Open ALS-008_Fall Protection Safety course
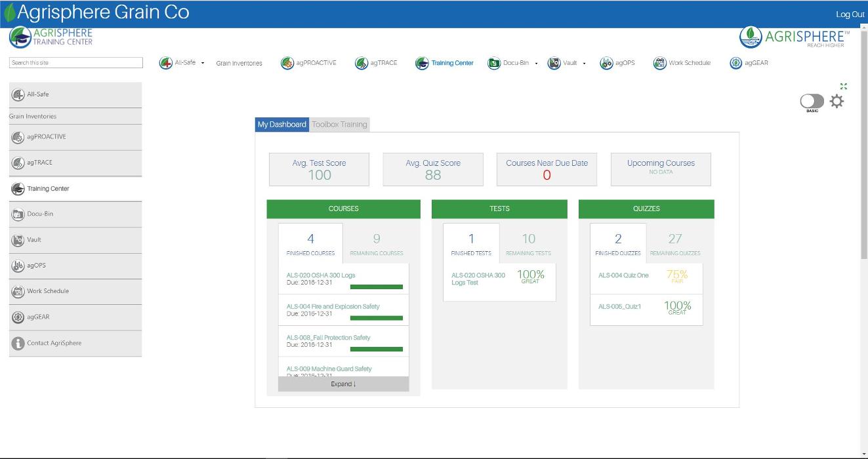 tap(329, 338)
